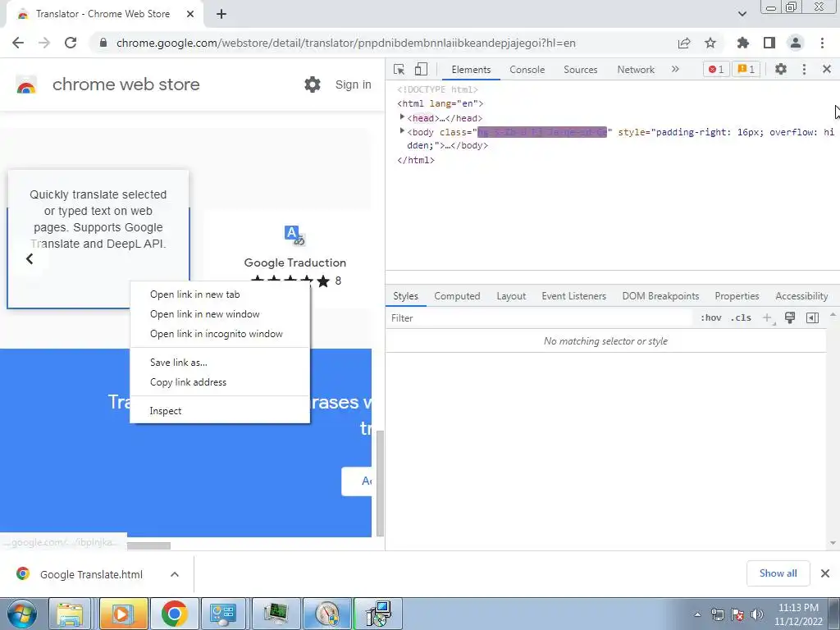Click the browser back arrow

18,43
